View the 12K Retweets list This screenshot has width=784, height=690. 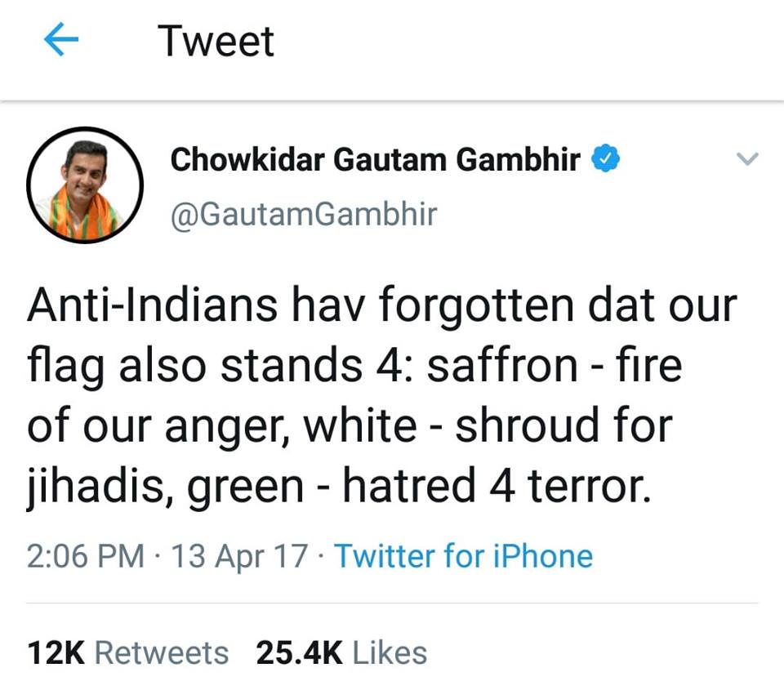pos(128,653)
